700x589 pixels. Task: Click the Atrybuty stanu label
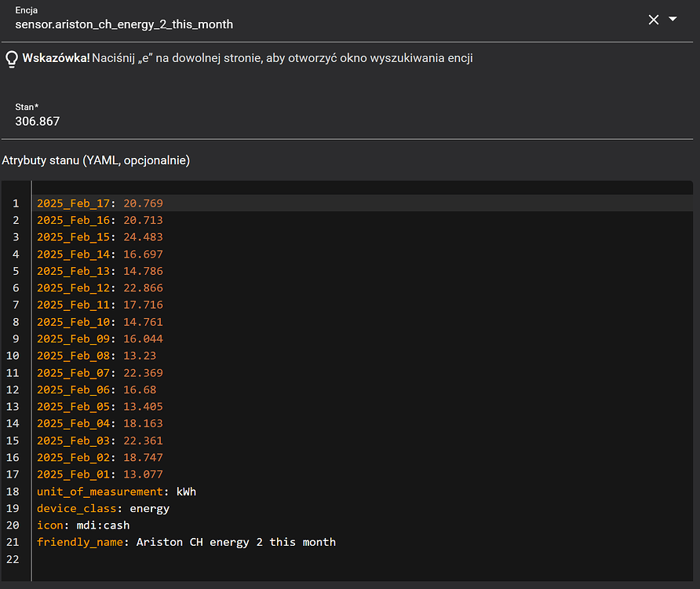click(96, 160)
